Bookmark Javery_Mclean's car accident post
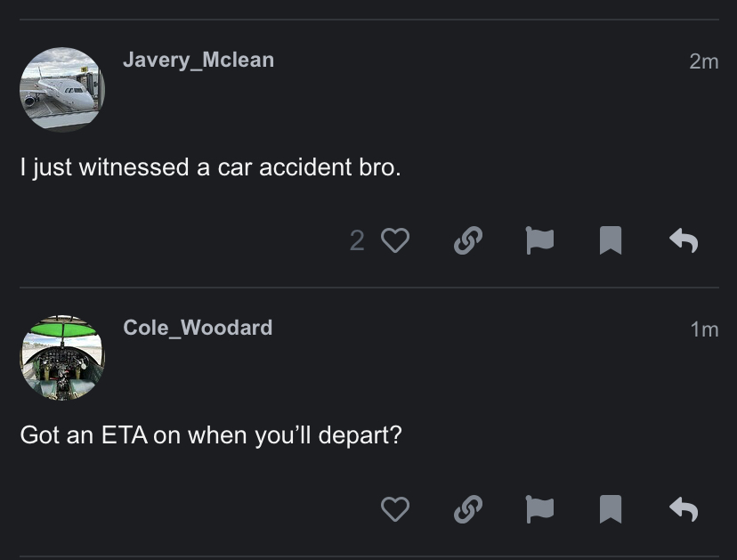This screenshot has height=560, width=737. click(610, 240)
